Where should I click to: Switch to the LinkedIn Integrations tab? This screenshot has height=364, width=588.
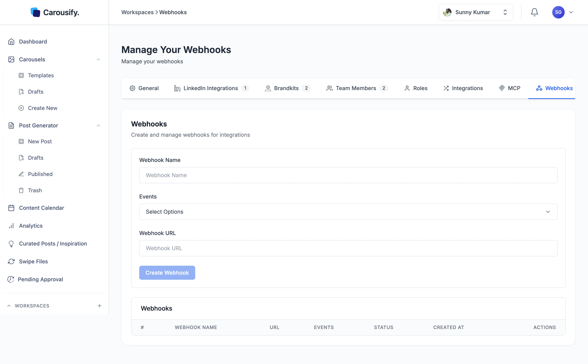[211, 88]
